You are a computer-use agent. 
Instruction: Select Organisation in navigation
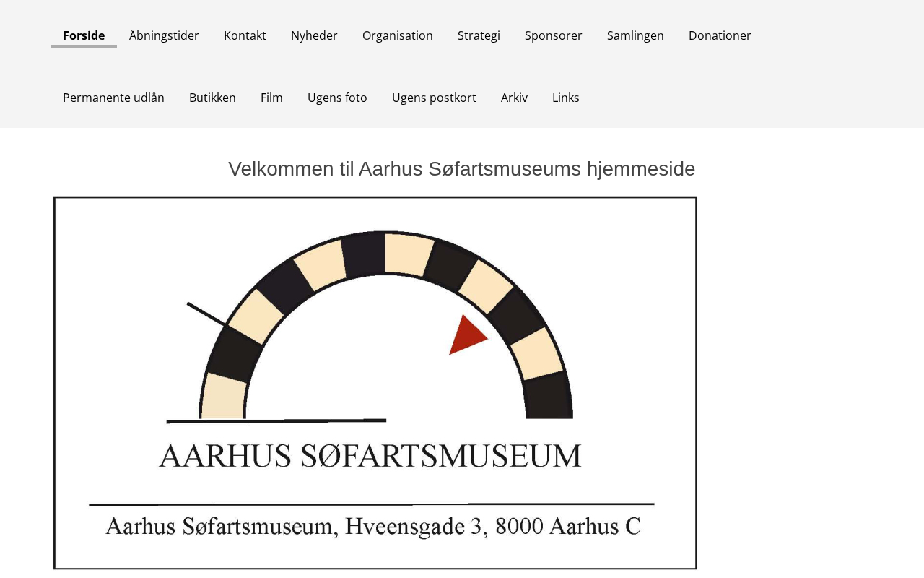(x=398, y=35)
